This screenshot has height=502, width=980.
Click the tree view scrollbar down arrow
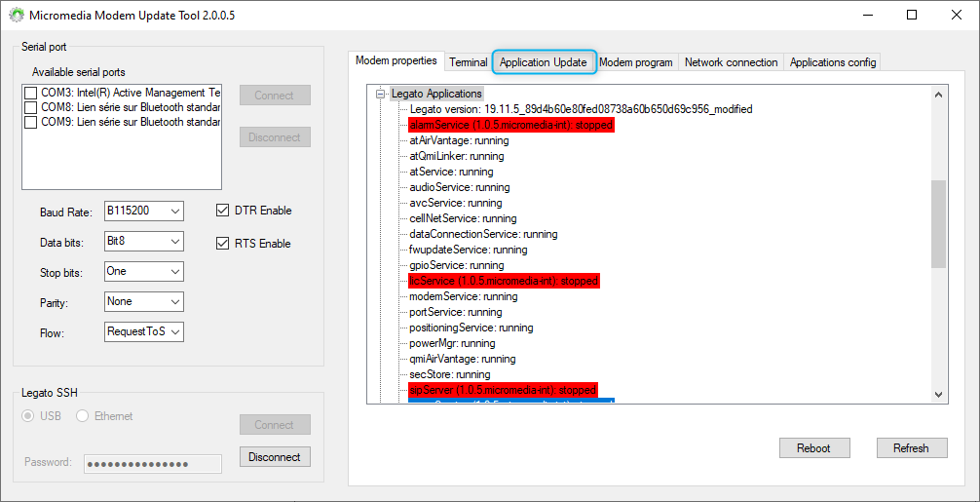coord(938,394)
